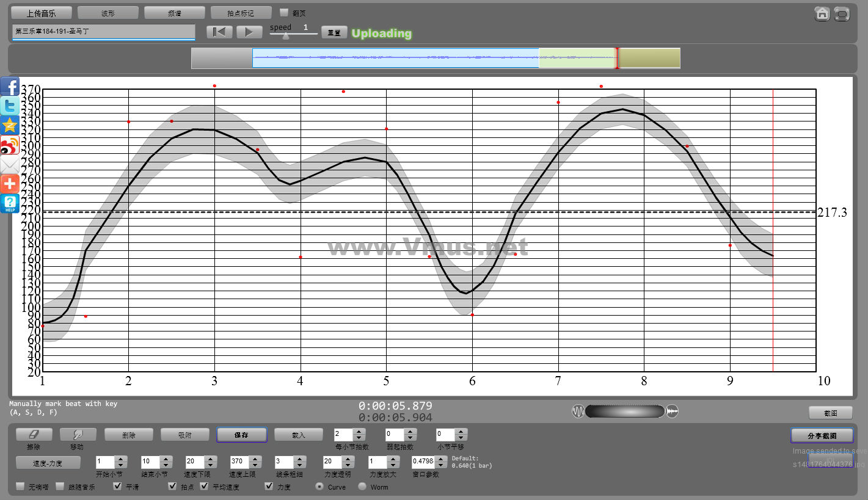Increase the 每小节拍数 stepper value
The height and width of the screenshot is (500, 868).
point(359,432)
